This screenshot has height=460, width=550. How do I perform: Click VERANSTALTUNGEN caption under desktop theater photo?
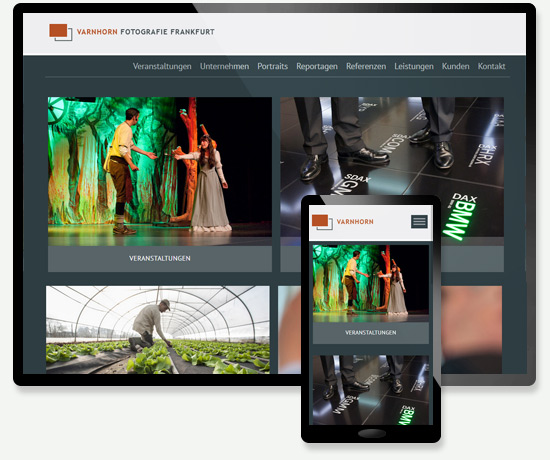click(x=160, y=259)
